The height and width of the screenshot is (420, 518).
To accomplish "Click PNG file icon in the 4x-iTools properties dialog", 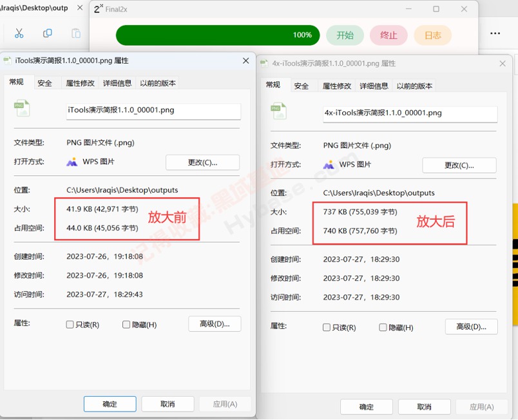I will [278, 112].
